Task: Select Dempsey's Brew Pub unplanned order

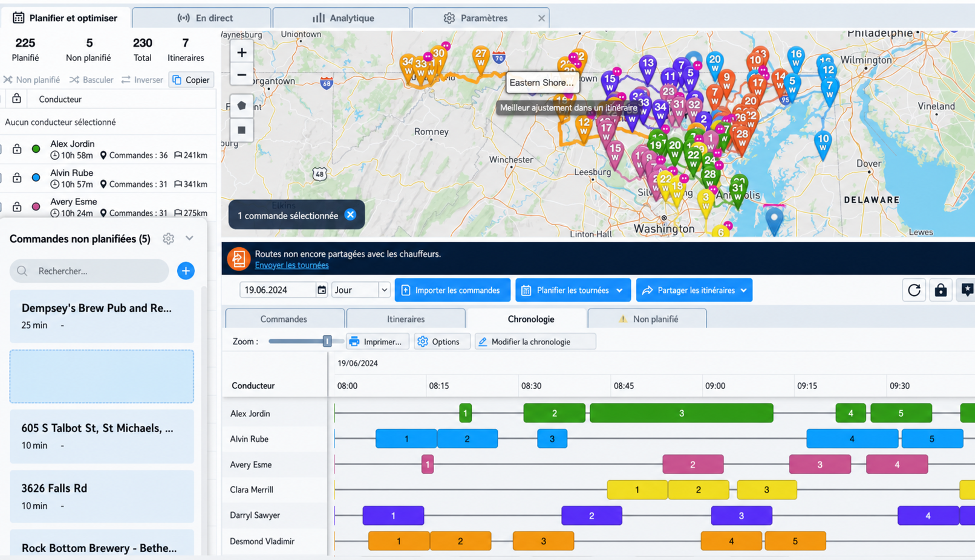Action: click(x=102, y=316)
